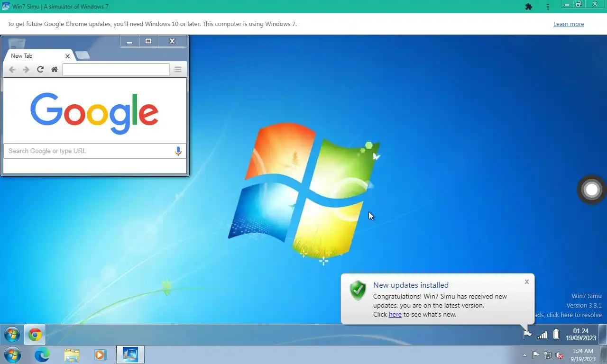Click the Google logo

(94, 113)
